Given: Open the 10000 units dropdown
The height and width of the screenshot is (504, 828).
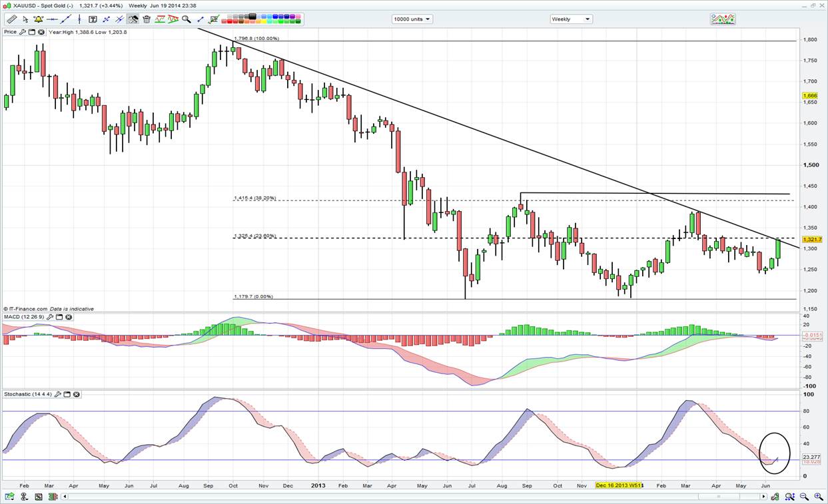Looking at the screenshot, I should 412,19.
